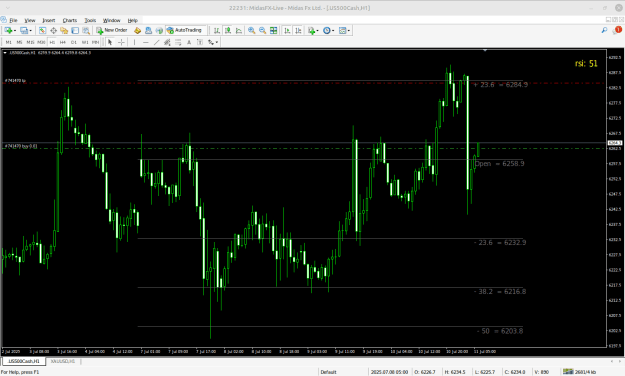Select the M15 timeframe
Viewport: 625px width, 376px height.
[x=30, y=42]
